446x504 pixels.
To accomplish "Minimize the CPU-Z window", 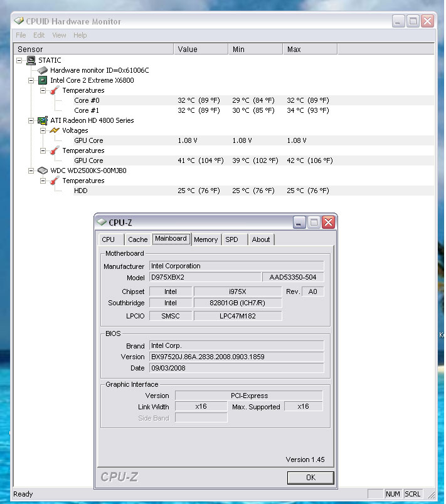I will pyautogui.click(x=299, y=222).
